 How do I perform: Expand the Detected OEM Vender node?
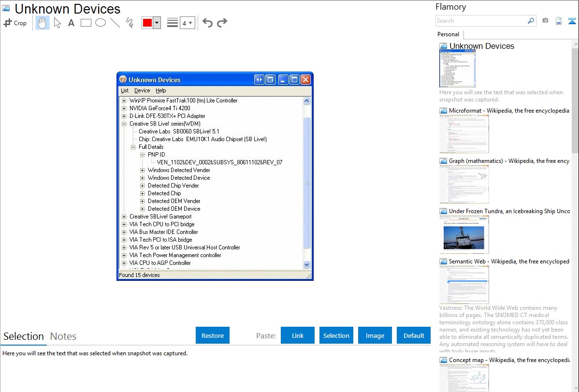143,202
